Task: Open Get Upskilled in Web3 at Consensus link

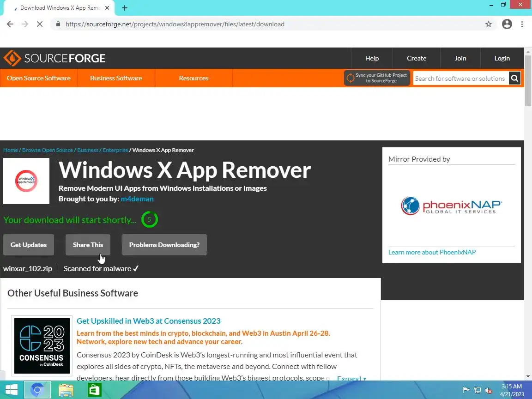Action: pyautogui.click(x=149, y=321)
